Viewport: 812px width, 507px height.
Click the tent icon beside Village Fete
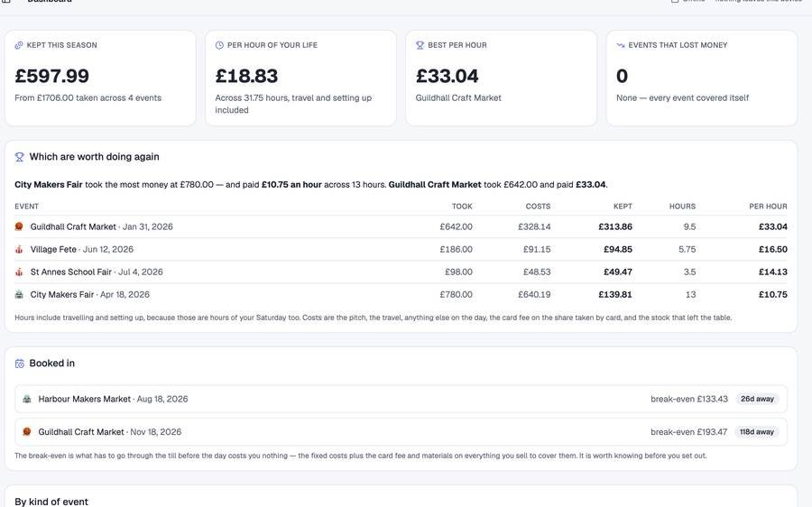pyautogui.click(x=19, y=249)
